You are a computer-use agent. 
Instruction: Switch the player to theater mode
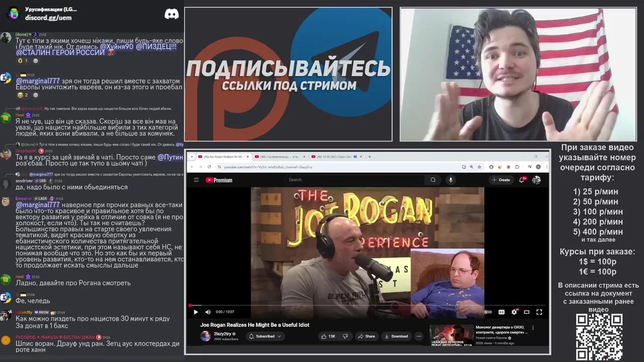point(526,312)
